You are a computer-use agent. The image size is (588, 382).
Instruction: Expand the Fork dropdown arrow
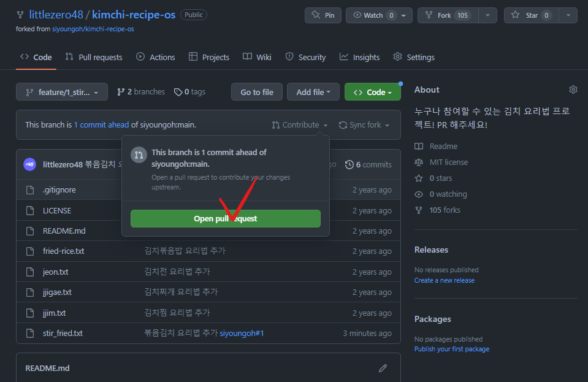tap(487, 15)
